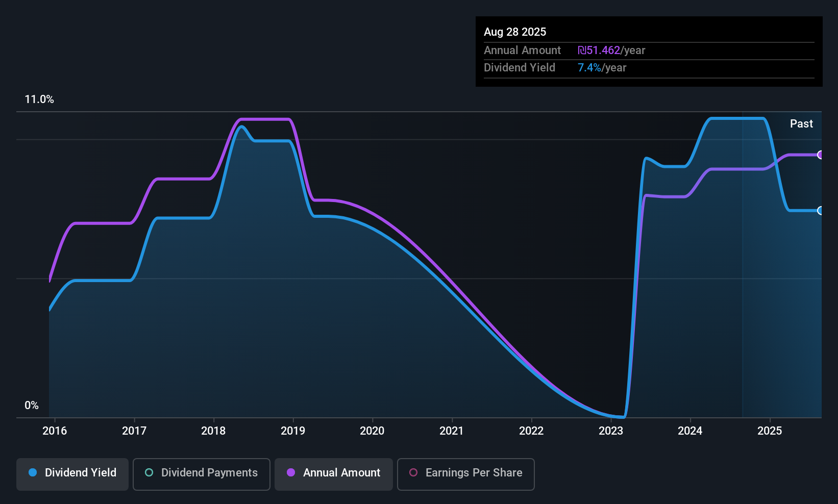Click the 2025 year axis label

click(x=770, y=431)
